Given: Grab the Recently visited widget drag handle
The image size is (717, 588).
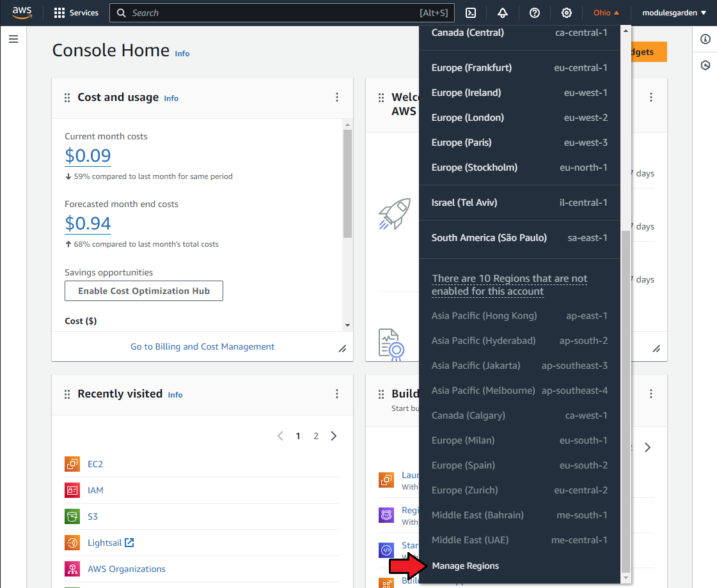Looking at the screenshot, I should [67, 394].
